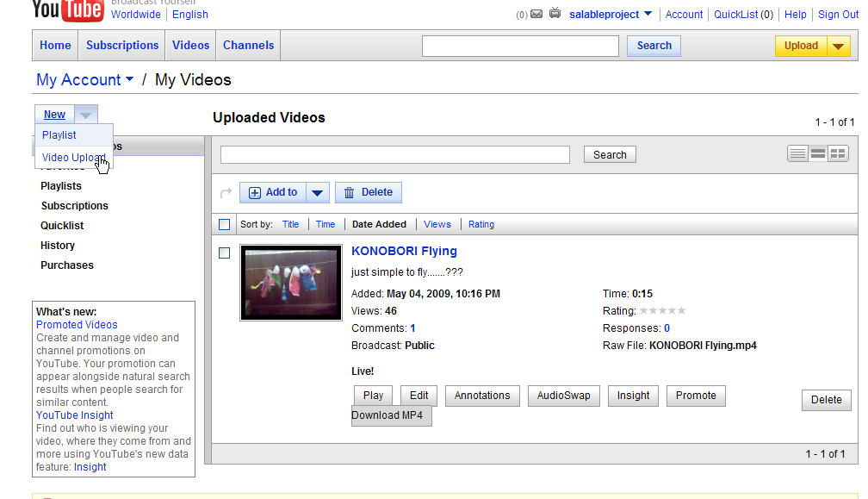
Task: Click Sign Out
Action: (838, 15)
